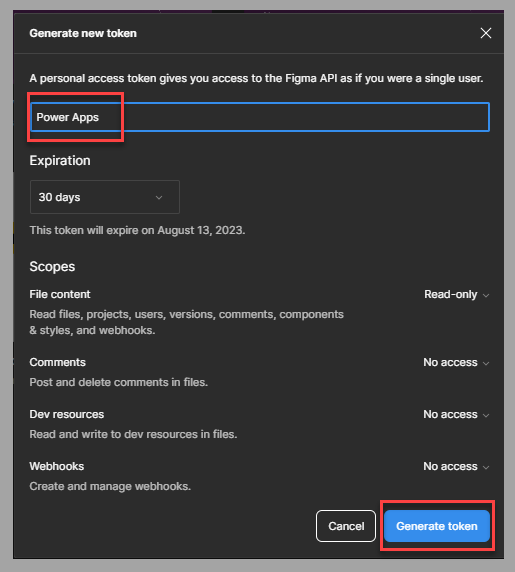This screenshot has width=515, height=572.
Task: Click the File content scope label
Action: coord(60,294)
